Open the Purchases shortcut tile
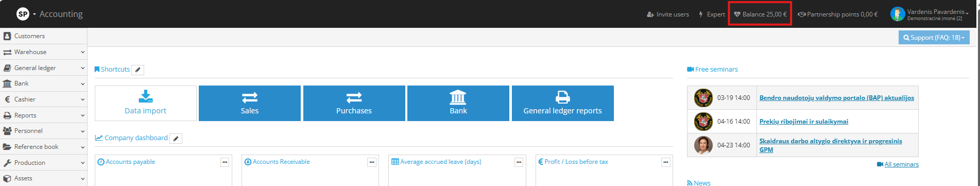This screenshot has width=980, height=186. click(x=354, y=103)
